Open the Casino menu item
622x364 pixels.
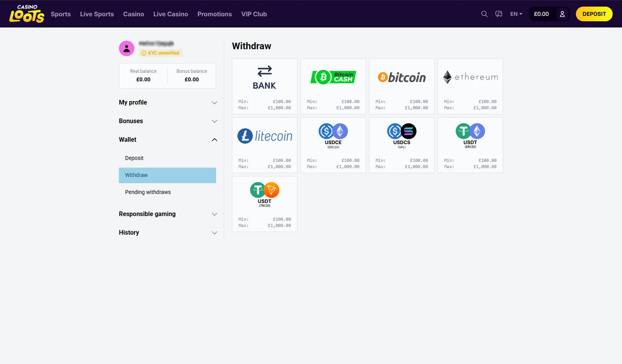click(x=134, y=14)
